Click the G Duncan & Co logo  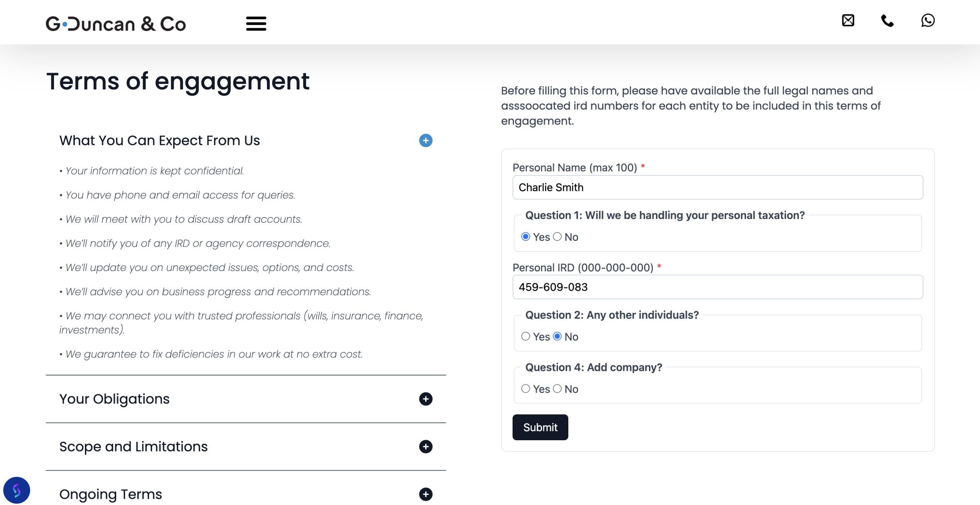point(116,24)
